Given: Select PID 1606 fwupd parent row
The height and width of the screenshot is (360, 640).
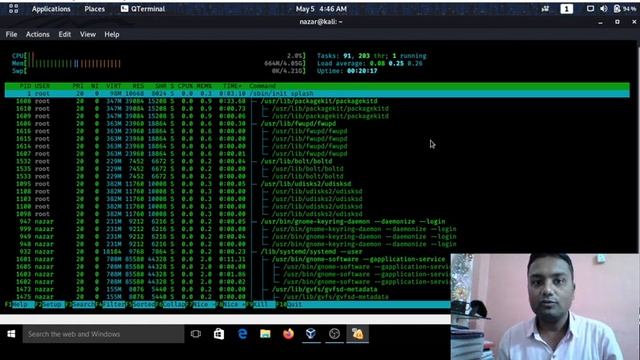Looking at the screenshot, I should 317,124.
